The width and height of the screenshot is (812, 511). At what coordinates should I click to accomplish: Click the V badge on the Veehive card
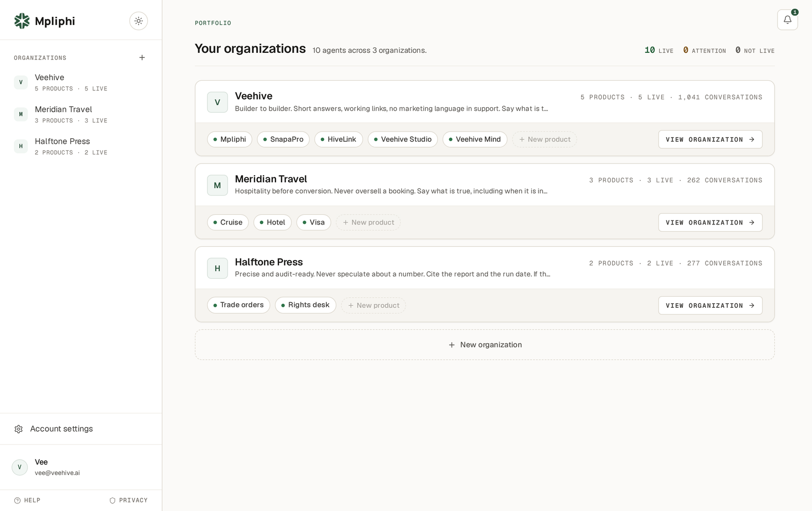point(217,102)
